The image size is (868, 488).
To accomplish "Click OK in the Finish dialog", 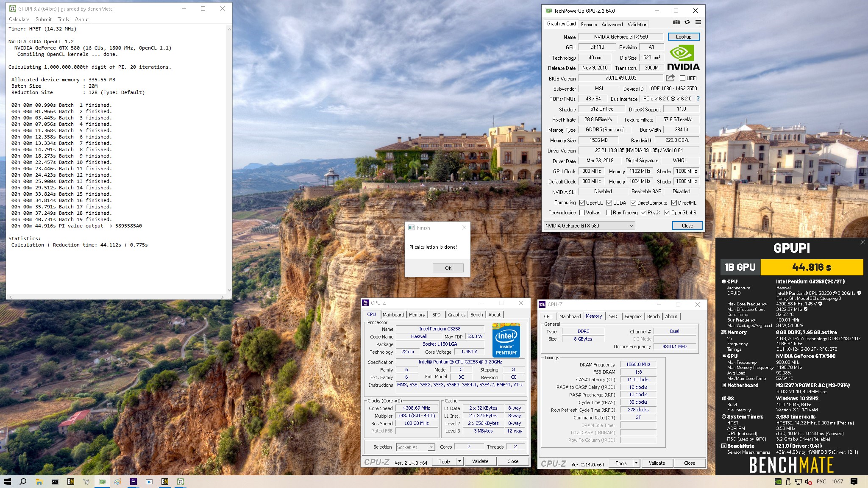I will [x=448, y=268].
